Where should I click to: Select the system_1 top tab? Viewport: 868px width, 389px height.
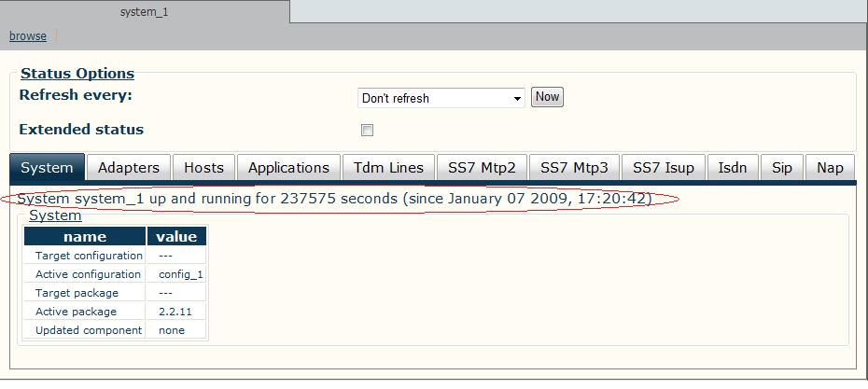[x=144, y=11]
